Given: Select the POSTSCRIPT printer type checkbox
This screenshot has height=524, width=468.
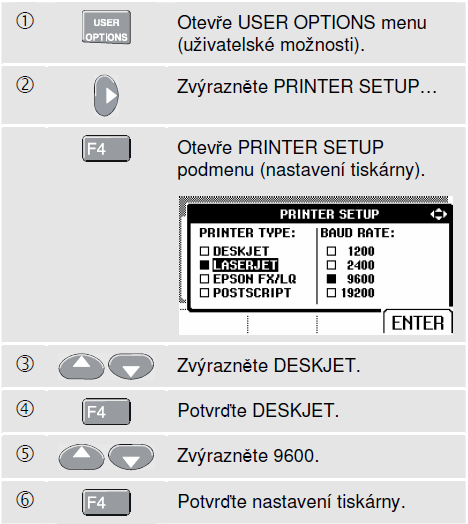Looking at the screenshot, I should point(204,293).
